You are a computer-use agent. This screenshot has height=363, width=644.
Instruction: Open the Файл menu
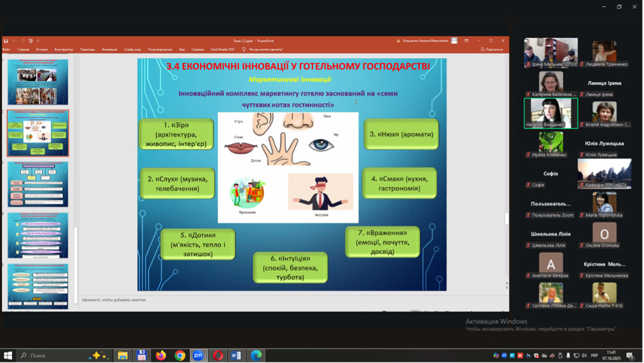[6, 49]
